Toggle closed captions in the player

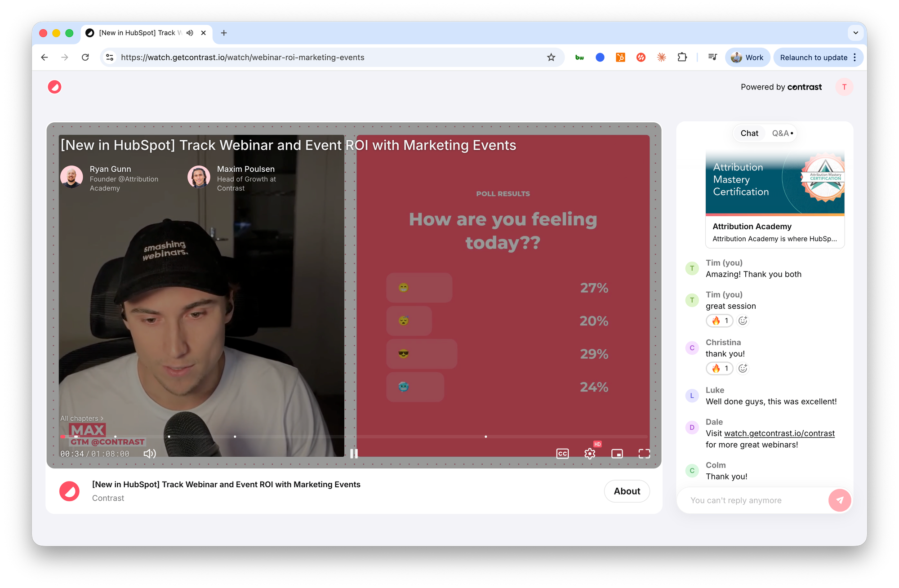(x=562, y=454)
